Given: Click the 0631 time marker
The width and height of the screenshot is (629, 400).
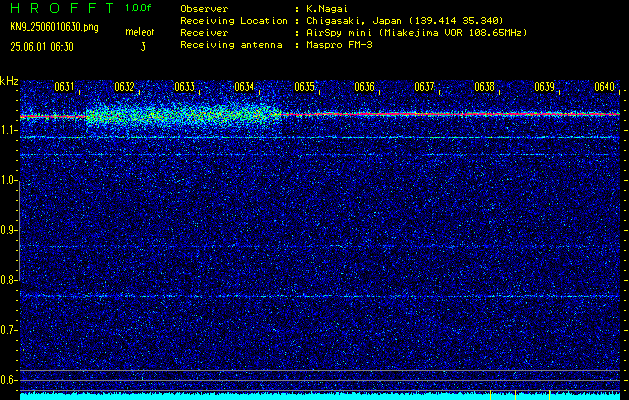Looking at the screenshot, I should tap(64, 87).
